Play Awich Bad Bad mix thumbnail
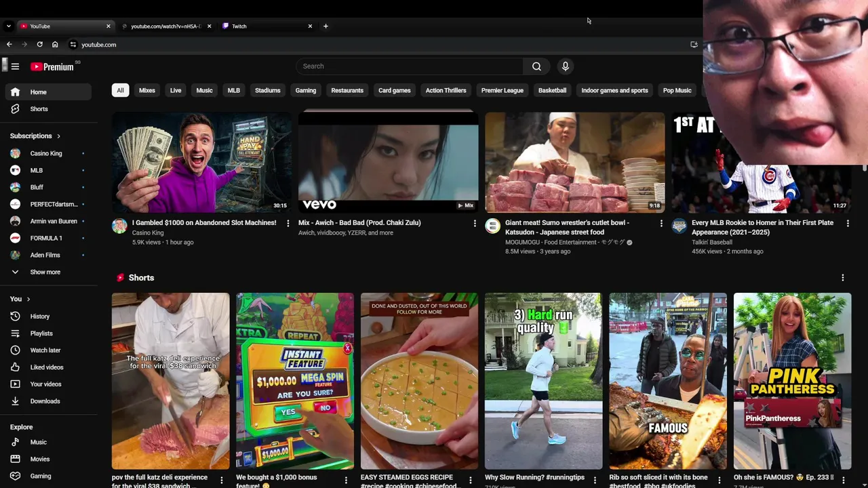Image resolution: width=868 pixels, height=488 pixels. (x=389, y=163)
